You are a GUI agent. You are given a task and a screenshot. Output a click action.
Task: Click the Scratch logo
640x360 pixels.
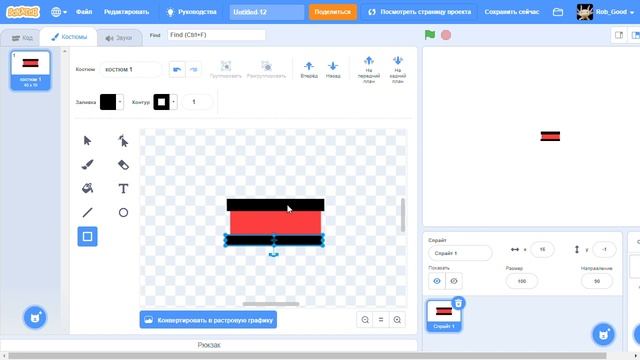pos(23,12)
